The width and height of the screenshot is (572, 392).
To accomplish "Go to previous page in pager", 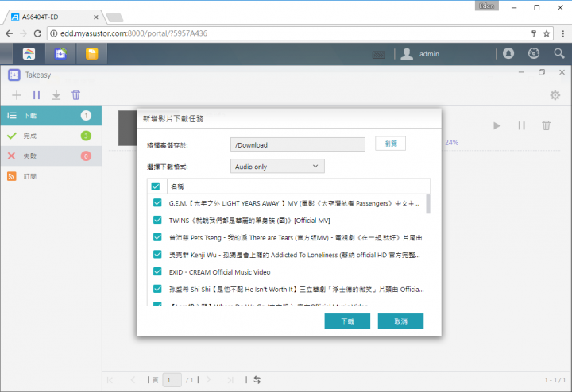I will [x=133, y=380].
